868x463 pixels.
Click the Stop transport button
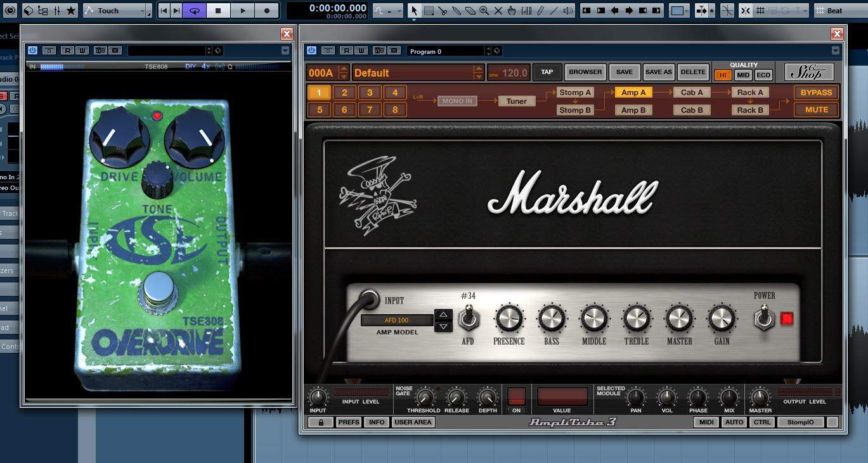[x=218, y=10]
